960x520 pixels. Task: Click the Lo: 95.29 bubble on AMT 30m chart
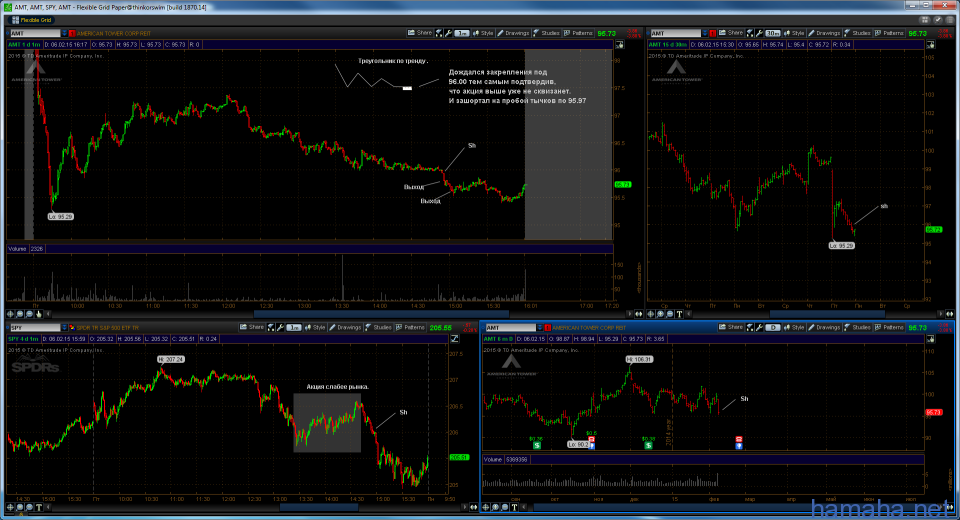click(x=842, y=246)
